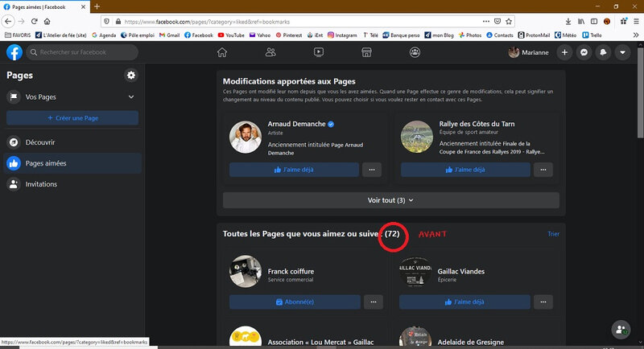Click Gaillac Viandes profile picture
This screenshot has height=349, width=644.
coord(415,272)
